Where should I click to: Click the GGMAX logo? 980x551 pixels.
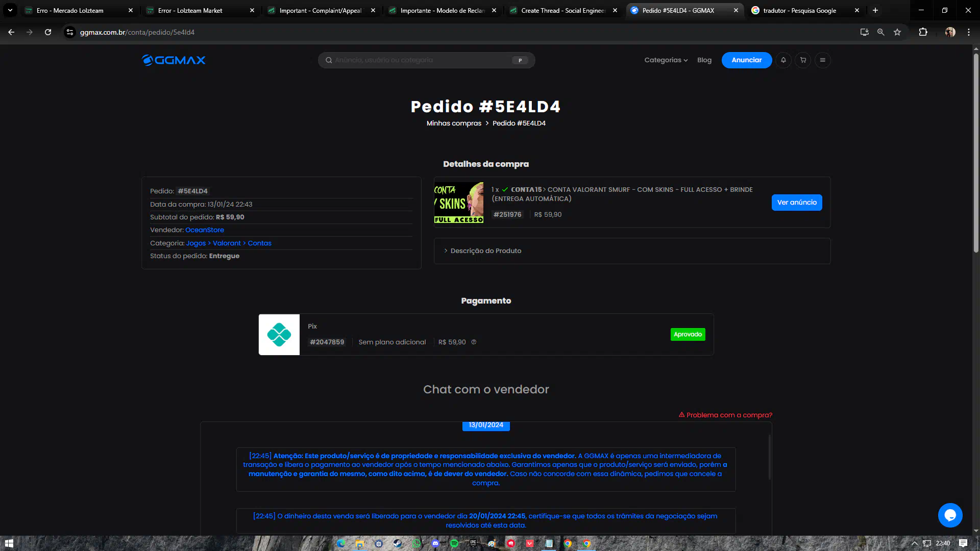tap(174, 60)
